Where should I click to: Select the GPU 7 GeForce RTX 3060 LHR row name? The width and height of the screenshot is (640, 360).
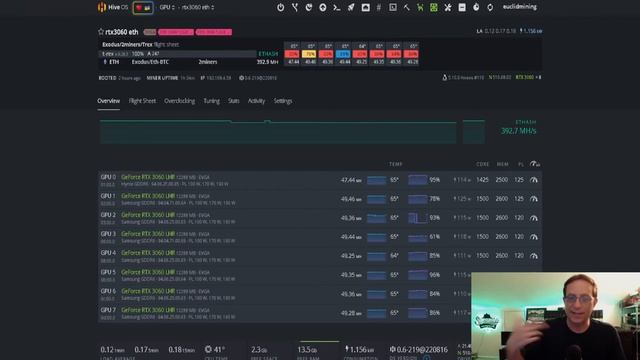148,310
